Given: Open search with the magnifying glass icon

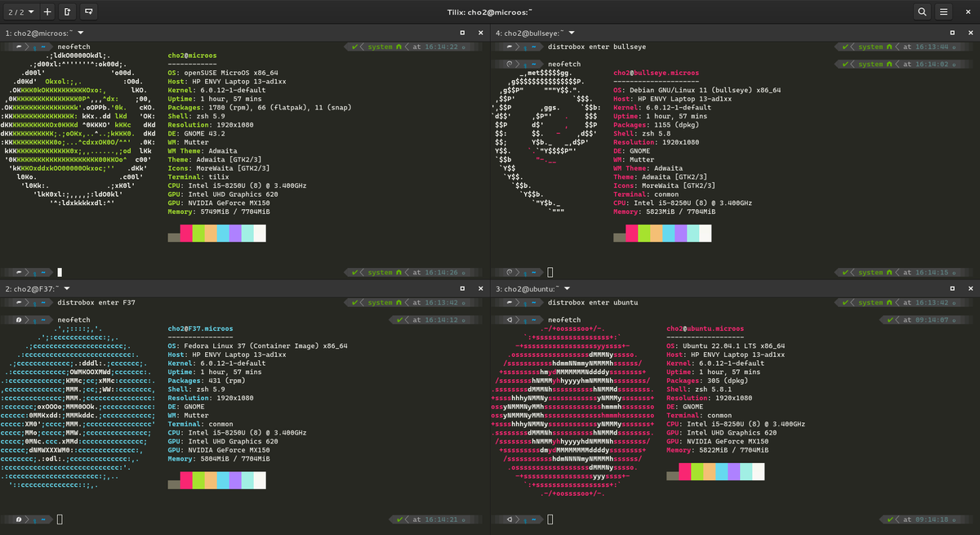Looking at the screenshot, I should coord(922,11).
